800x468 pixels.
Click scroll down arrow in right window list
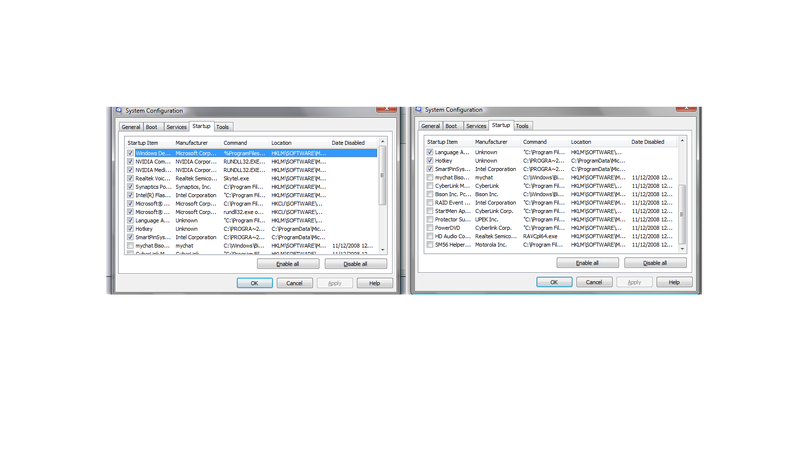(x=682, y=249)
